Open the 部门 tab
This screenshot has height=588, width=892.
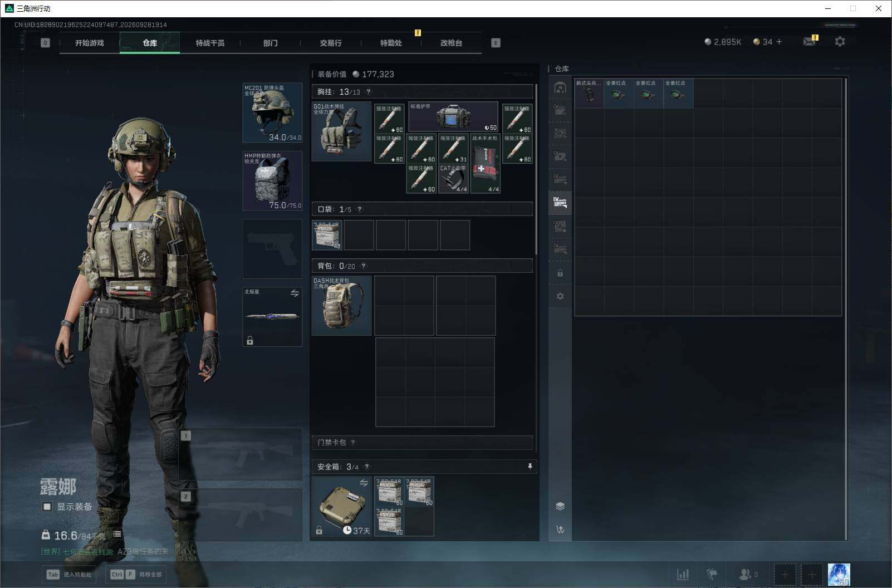[x=271, y=43]
